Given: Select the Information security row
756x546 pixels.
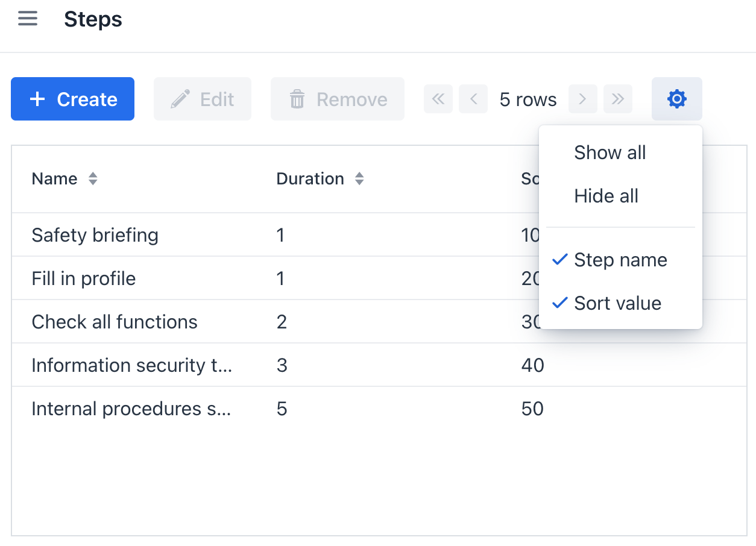Looking at the screenshot, I should tap(131, 365).
